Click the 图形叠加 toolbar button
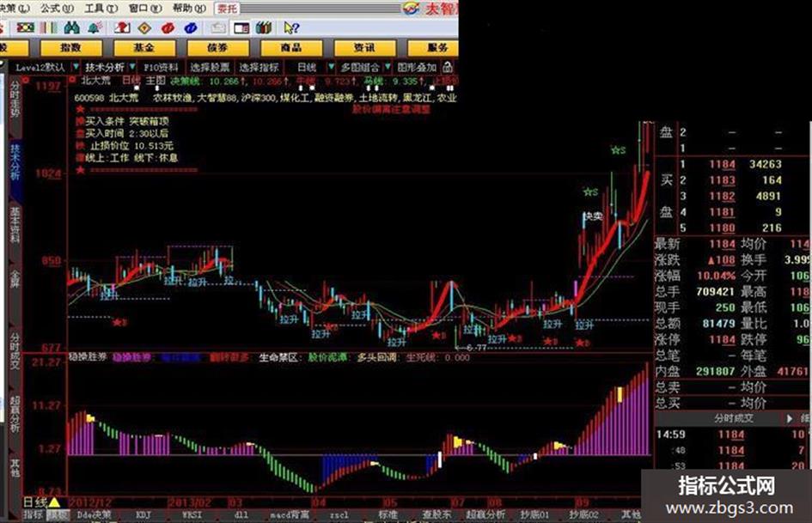This screenshot has width=812, height=523. click(417, 67)
